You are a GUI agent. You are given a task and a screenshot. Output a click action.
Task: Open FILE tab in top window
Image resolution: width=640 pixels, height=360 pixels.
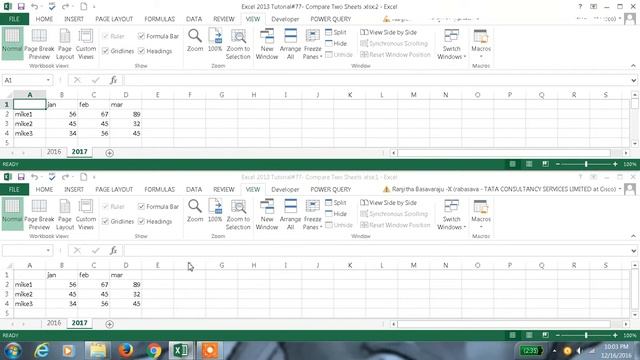tap(14, 19)
